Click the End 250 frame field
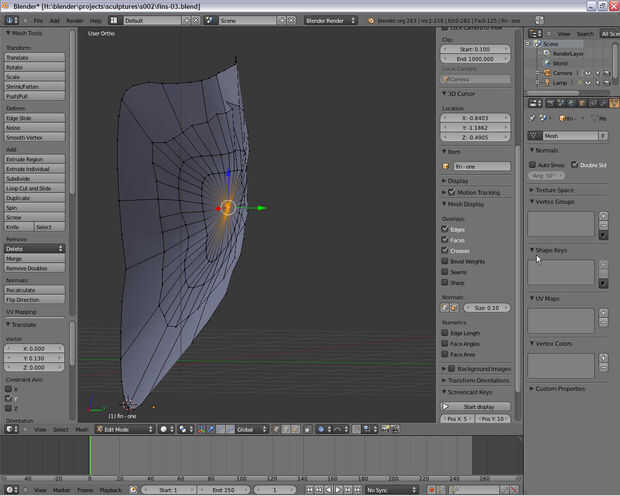 225,490
